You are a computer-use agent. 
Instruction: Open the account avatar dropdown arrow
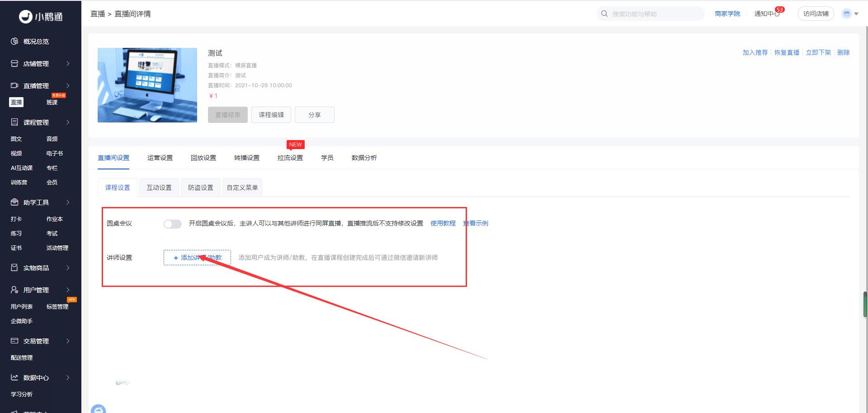[x=856, y=14]
